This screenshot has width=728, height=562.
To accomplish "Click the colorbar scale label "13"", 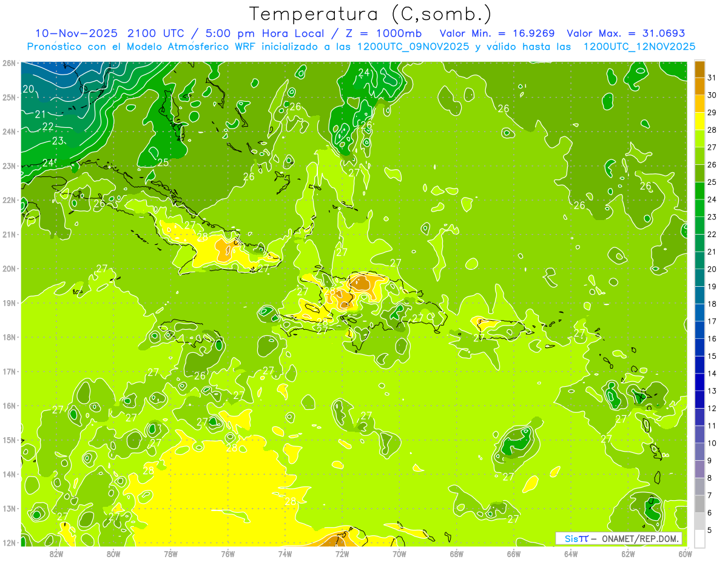I will point(712,390).
